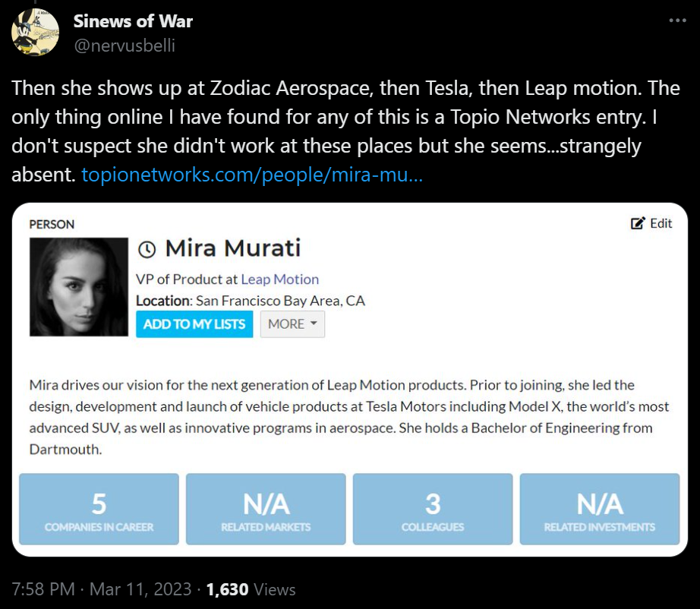Click the clock icon beside Mira Murati

click(148, 248)
